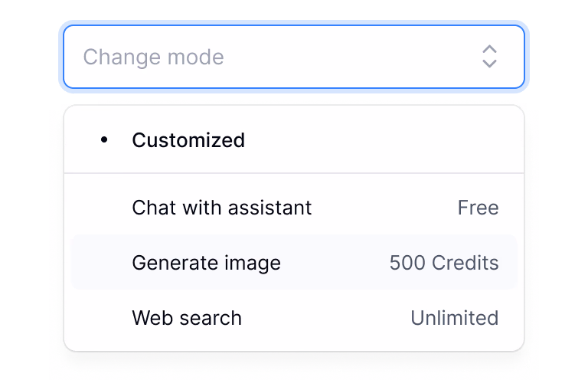Viewport: 588px width, 380px height.
Task: Click the 'Generate image' text label
Action: [206, 263]
